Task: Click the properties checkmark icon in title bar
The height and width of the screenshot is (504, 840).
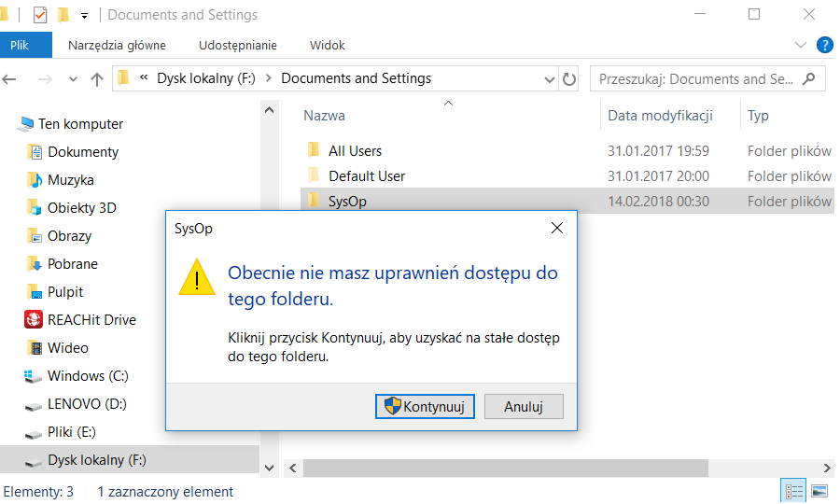Action: [40, 15]
